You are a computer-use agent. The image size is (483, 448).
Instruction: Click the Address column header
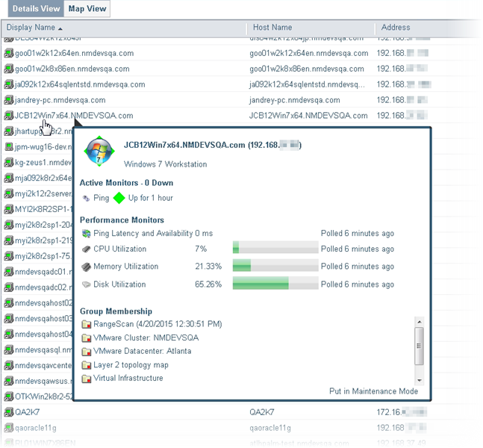click(395, 28)
